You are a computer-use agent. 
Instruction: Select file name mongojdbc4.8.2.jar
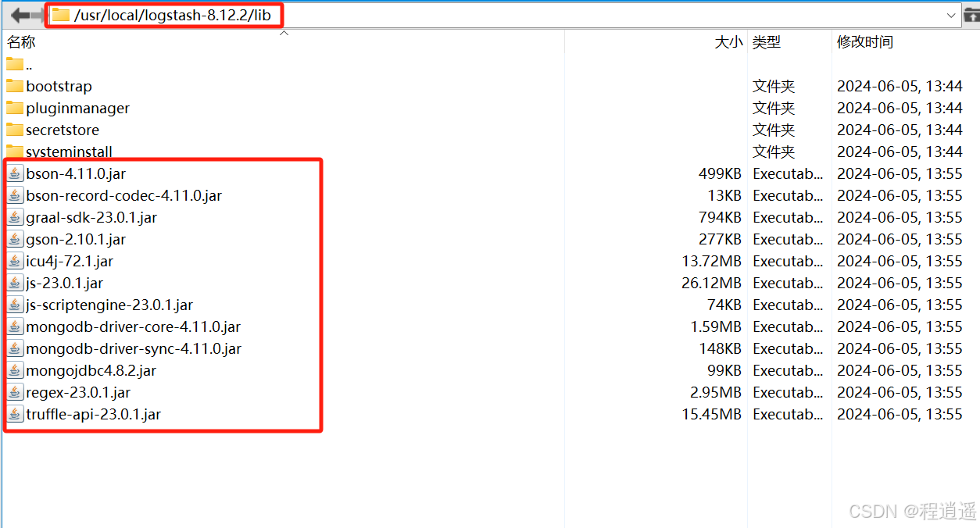click(91, 370)
